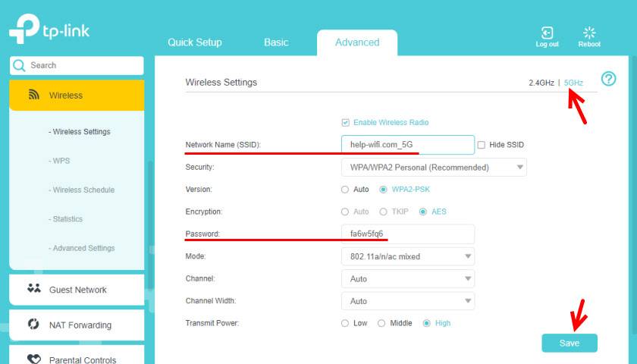The image size is (637, 364).
Task: Toggle Enable Wireless Radio checkbox
Action: tap(346, 122)
